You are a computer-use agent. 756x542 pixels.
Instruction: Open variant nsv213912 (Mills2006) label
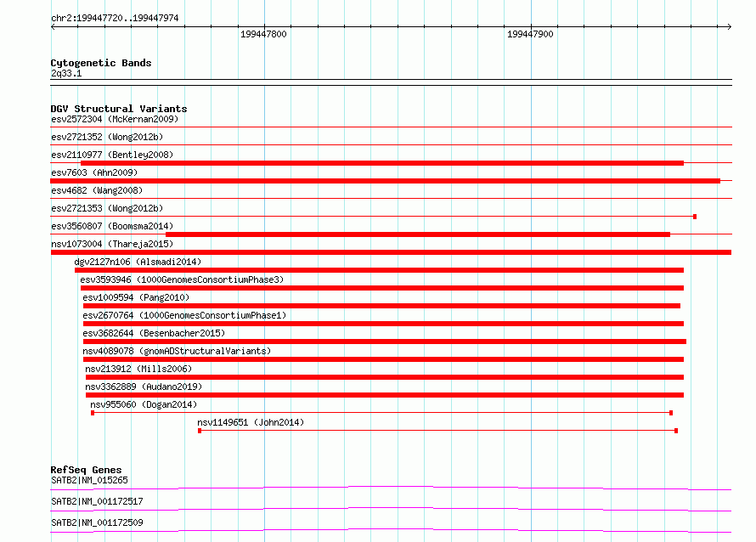138,369
